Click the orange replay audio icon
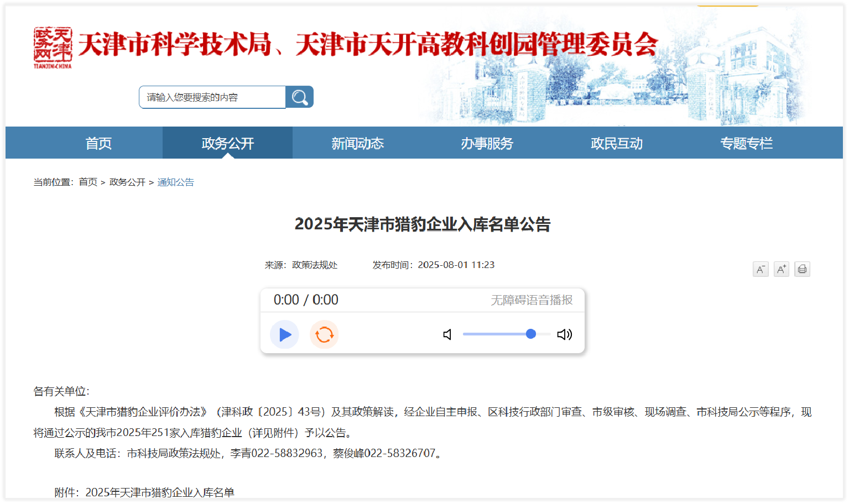 [x=324, y=334]
